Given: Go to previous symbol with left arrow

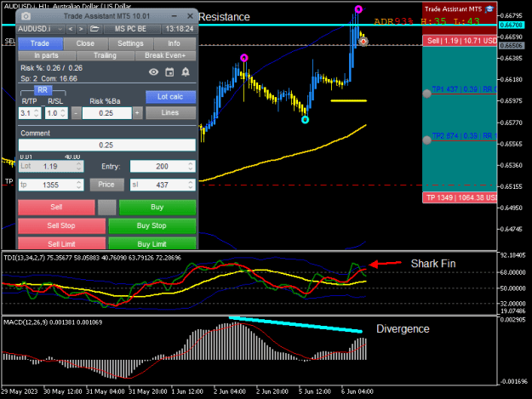Looking at the screenshot, I should click(71, 29).
